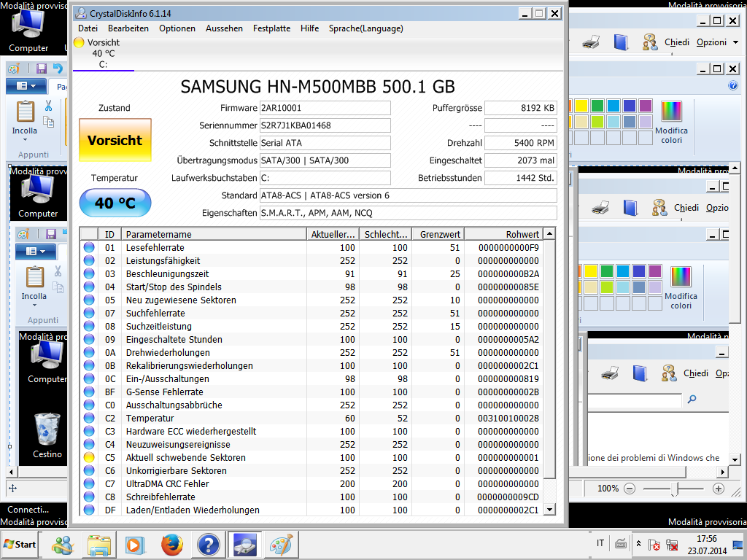The height and width of the screenshot is (560, 747).
Task: Click the magnifier search icon in the Help screenshot
Action: [x=692, y=399]
